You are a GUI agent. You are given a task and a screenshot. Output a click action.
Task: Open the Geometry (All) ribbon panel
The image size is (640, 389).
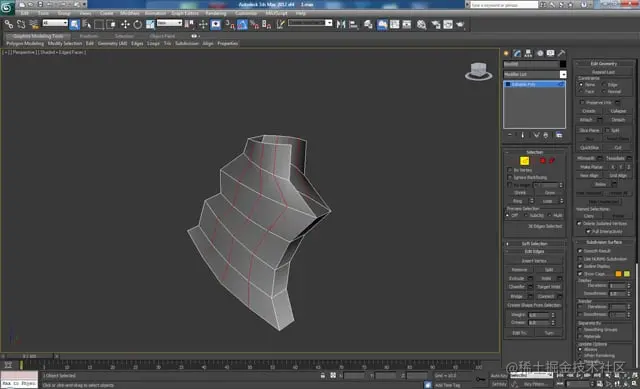pos(112,43)
